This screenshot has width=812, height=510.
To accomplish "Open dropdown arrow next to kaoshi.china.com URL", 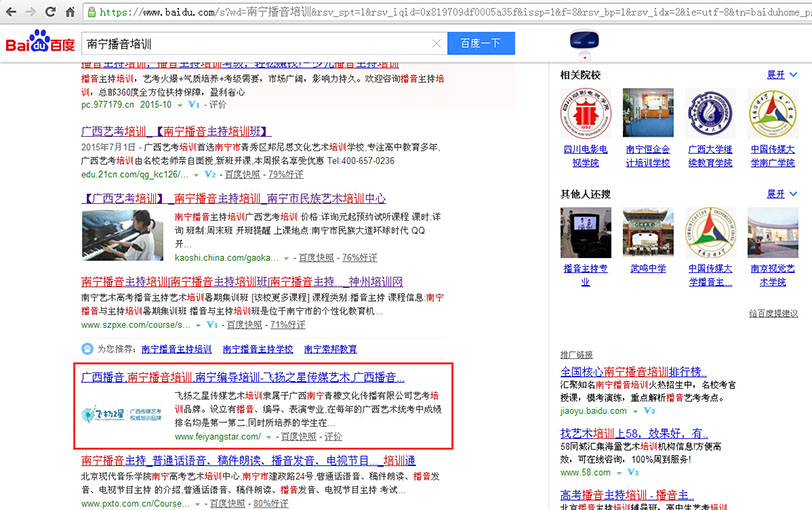I will coord(286,258).
